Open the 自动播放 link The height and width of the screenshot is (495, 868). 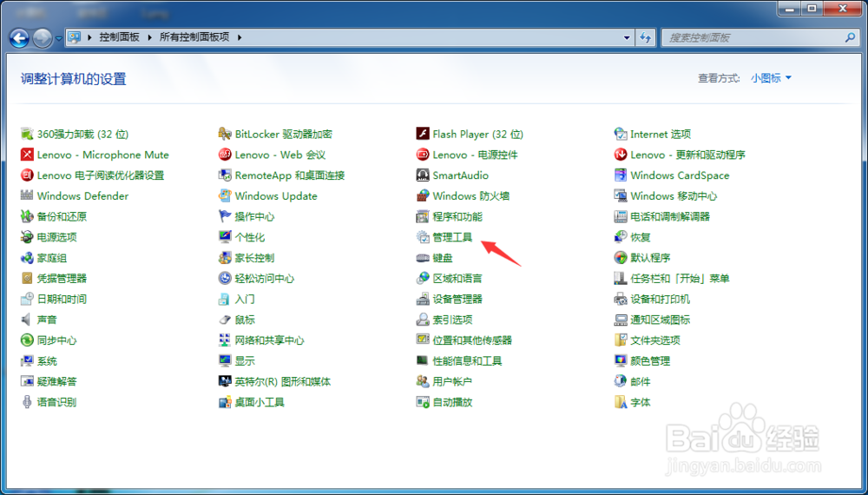pos(452,403)
